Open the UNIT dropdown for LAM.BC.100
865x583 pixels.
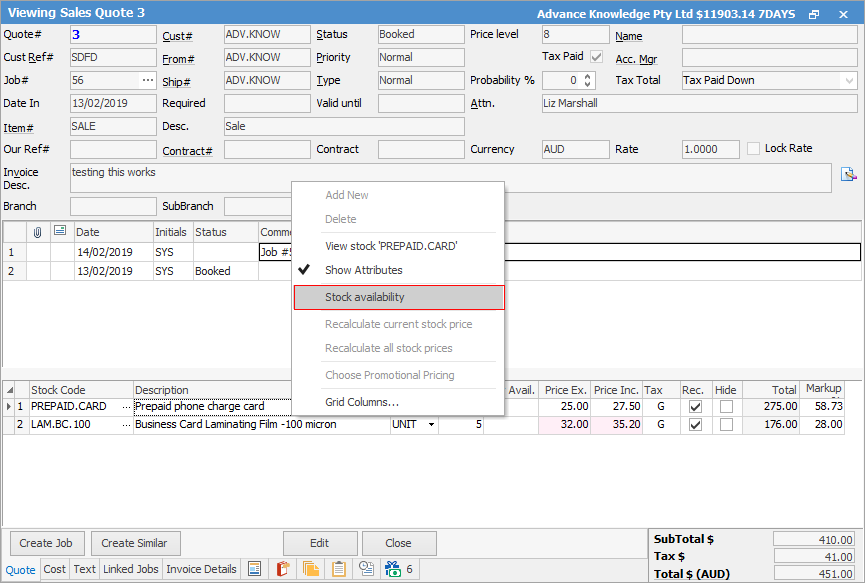(431, 425)
